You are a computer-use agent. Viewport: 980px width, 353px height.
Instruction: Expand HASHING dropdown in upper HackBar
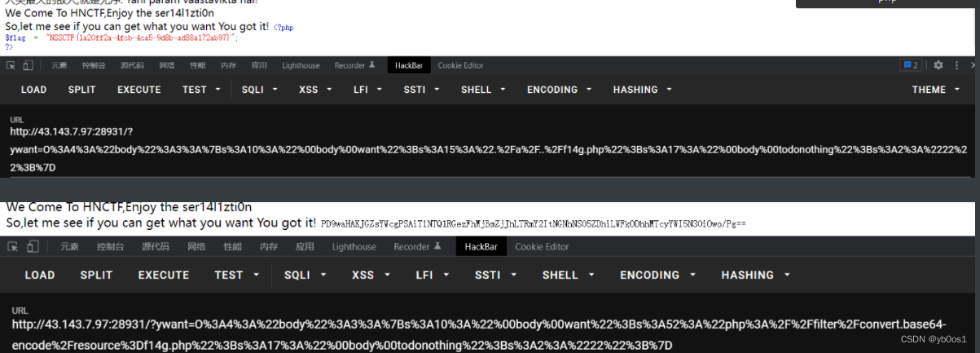(x=643, y=90)
